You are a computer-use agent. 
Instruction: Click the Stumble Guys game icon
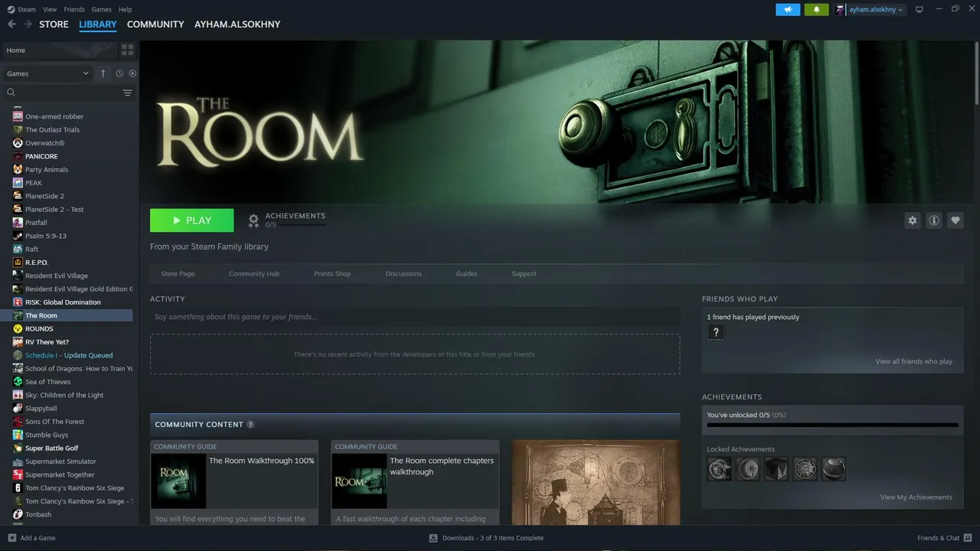point(18,435)
